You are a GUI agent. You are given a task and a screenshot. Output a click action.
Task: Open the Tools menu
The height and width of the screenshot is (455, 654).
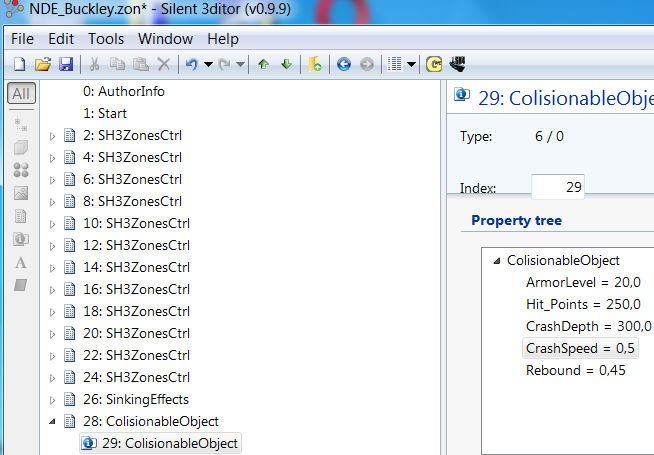(x=106, y=39)
